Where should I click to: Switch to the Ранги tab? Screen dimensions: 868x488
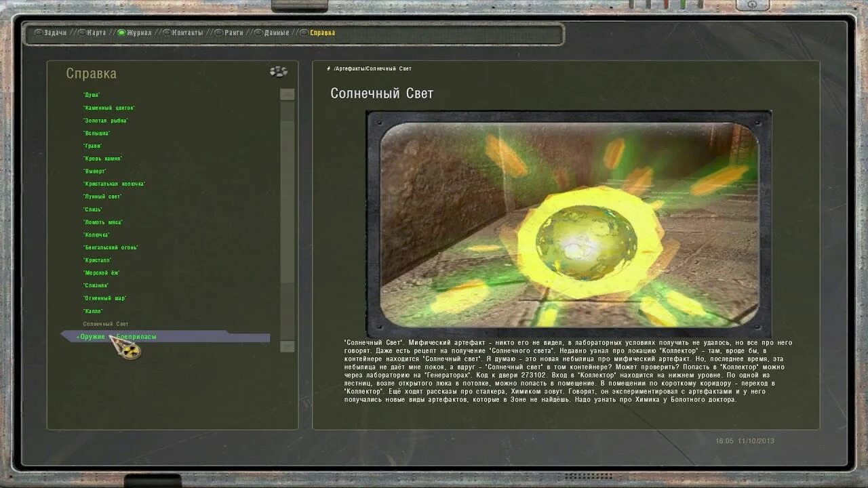click(229, 33)
